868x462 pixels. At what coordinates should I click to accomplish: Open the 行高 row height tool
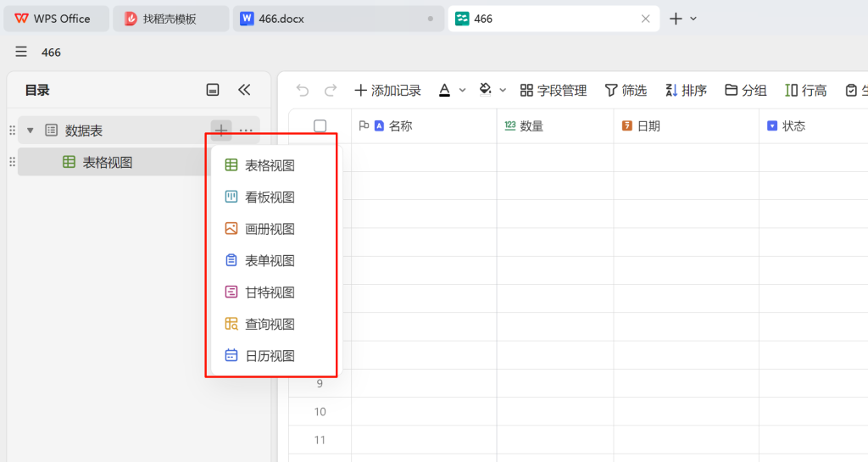[806, 90]
